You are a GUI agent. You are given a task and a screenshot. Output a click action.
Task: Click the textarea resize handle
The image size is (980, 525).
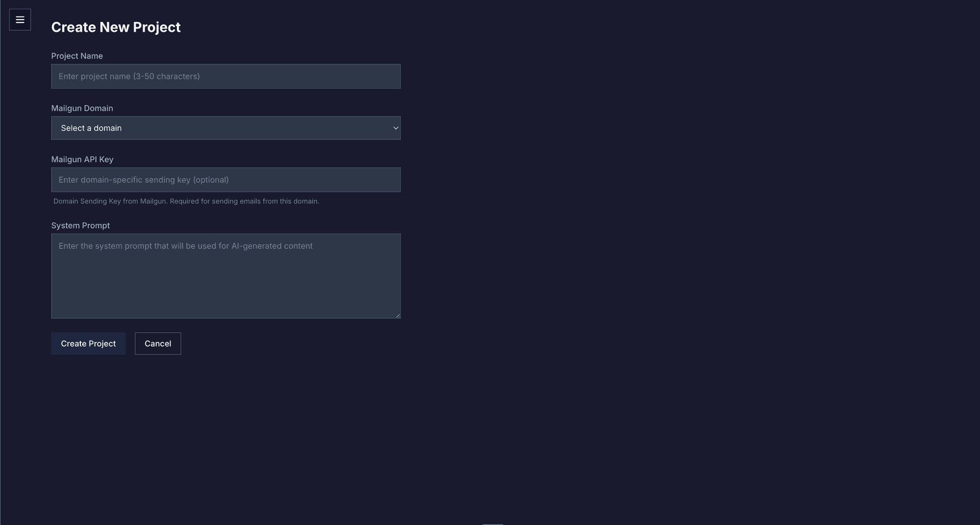coord(397,315)
